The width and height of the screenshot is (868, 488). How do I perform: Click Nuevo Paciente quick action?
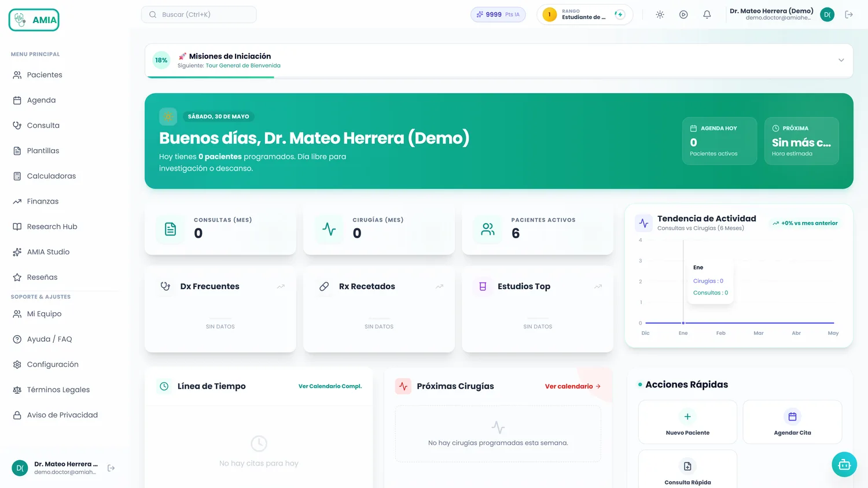[687, 422]
